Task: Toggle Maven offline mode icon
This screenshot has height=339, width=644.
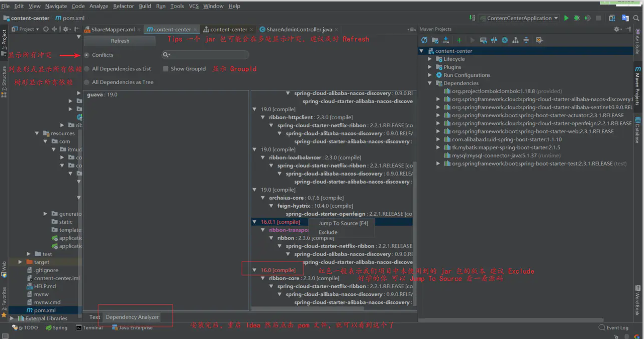Action: pos(494,40)
